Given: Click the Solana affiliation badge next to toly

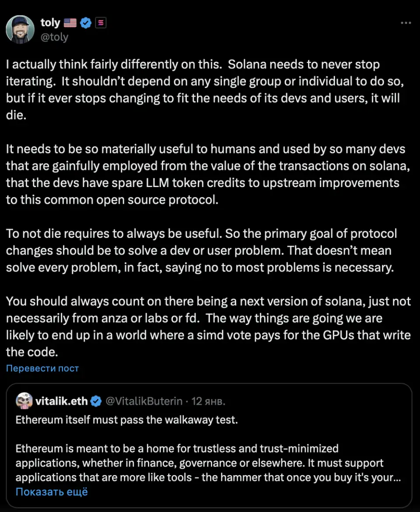Looking at the screenshot, I should click(x=101, y=23).
